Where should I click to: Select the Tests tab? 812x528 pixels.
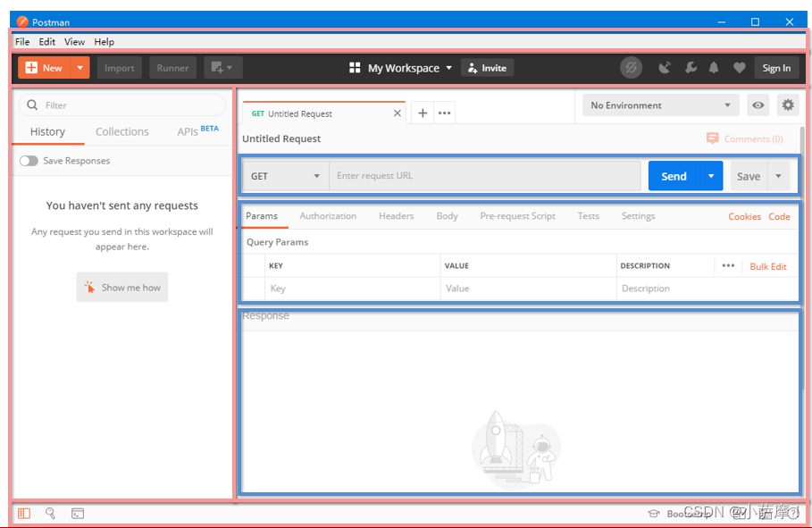pyautogui.click(x=589, y=216)
